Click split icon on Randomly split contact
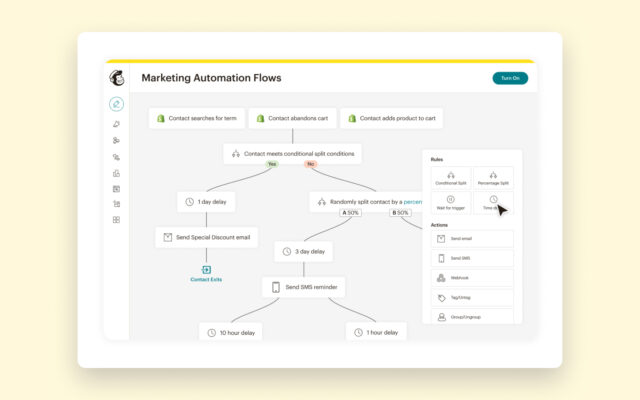 point(322,202)
